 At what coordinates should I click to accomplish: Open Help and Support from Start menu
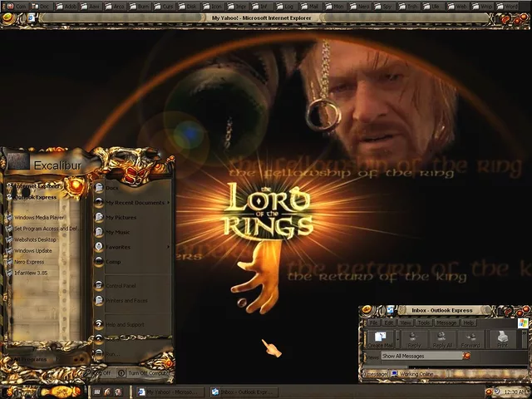point(132,325)
